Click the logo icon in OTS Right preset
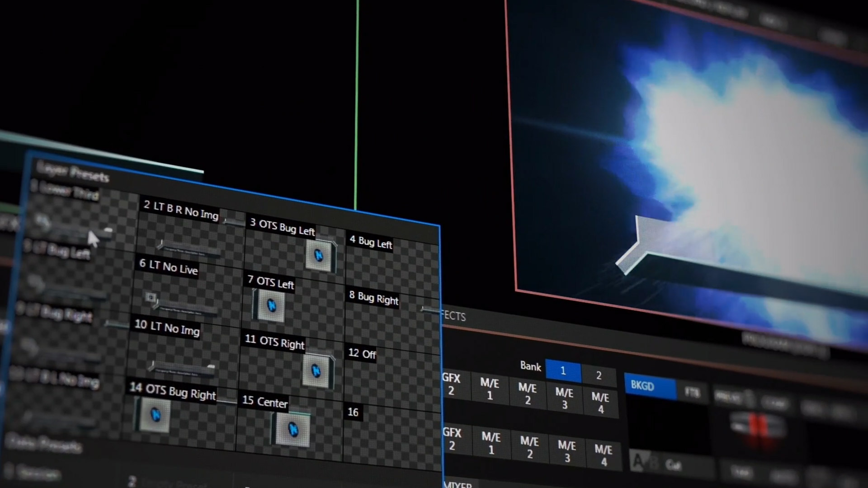Screen dimensions: 868x488 pyautogui.click(x=316, y=371)
